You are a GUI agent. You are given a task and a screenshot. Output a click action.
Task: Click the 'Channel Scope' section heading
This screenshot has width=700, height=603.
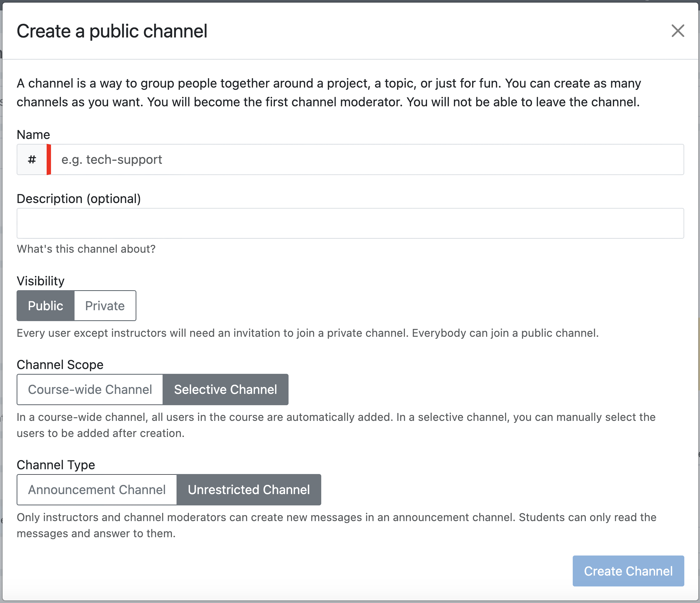click(x=60, y=365)
